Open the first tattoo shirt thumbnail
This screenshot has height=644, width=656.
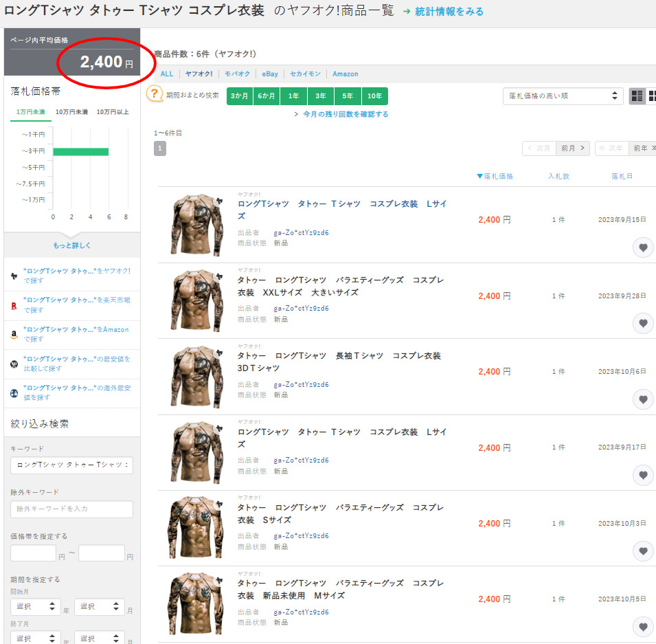(197, 225)
